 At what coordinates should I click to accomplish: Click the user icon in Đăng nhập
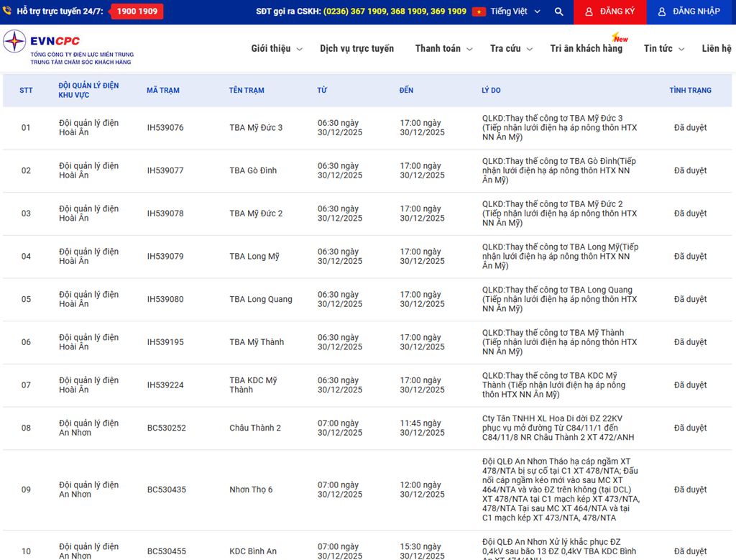click(x=662, y=12)
